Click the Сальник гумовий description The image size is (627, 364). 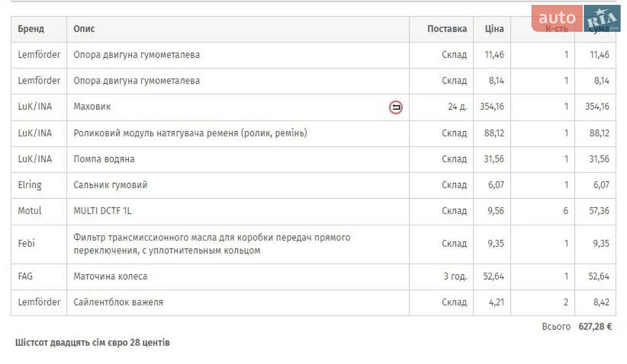pos(110,185)
